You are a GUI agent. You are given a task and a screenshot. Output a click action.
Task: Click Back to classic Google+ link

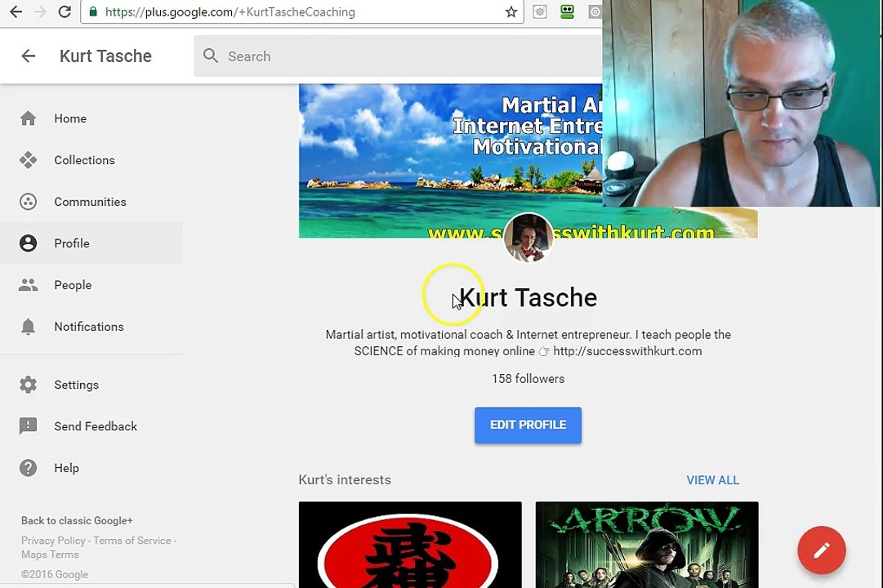coord(77,521)
